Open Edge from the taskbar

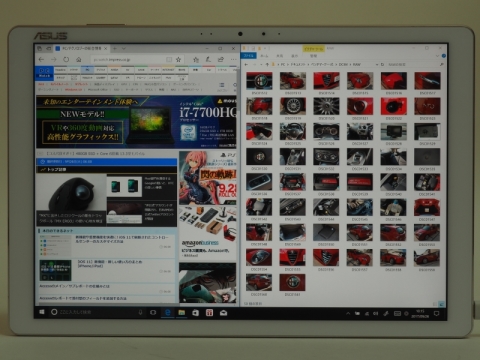168,312
